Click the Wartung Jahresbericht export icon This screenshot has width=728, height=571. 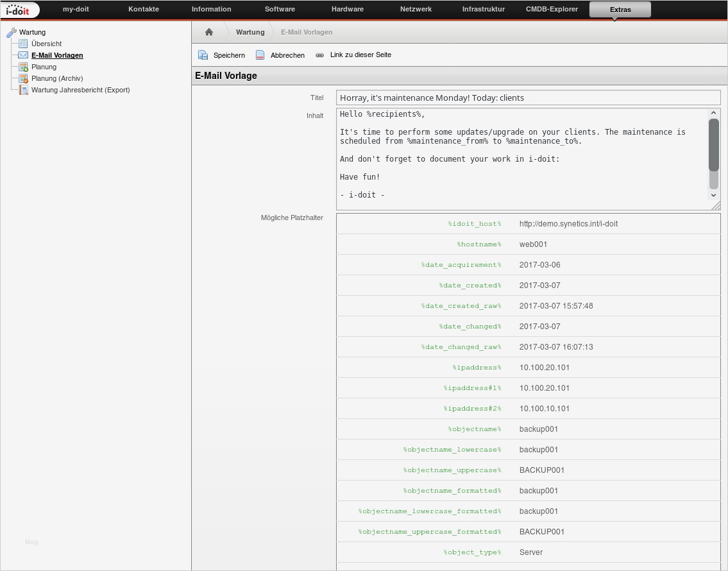click(x=23, y=90)
